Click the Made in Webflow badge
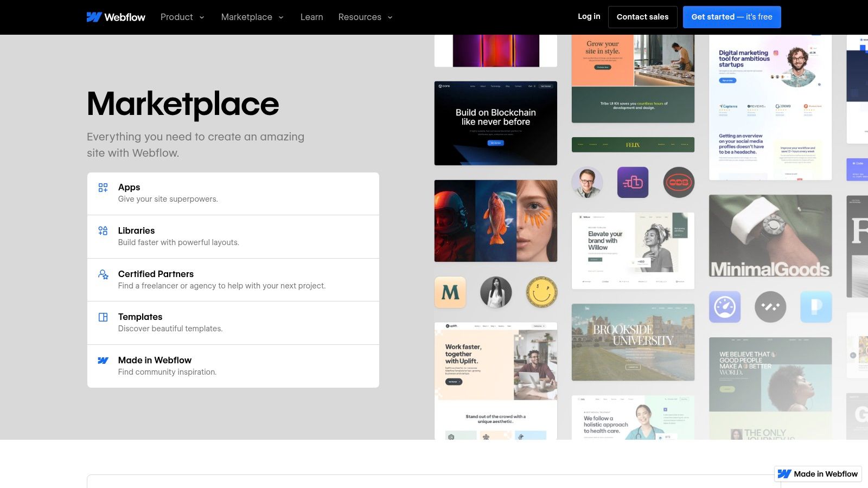 coord(818,474)
